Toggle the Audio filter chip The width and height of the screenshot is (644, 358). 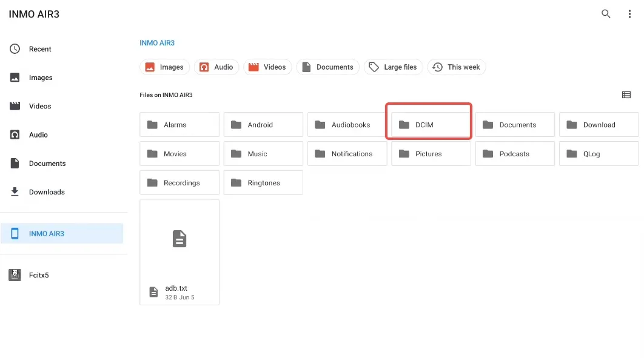216,67
